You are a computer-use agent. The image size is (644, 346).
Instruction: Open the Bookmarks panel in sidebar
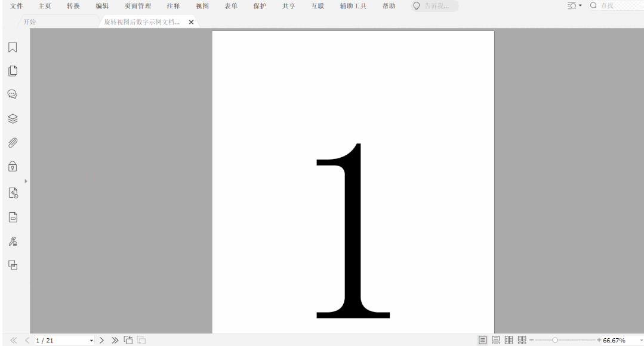click(x=12, y=47)
